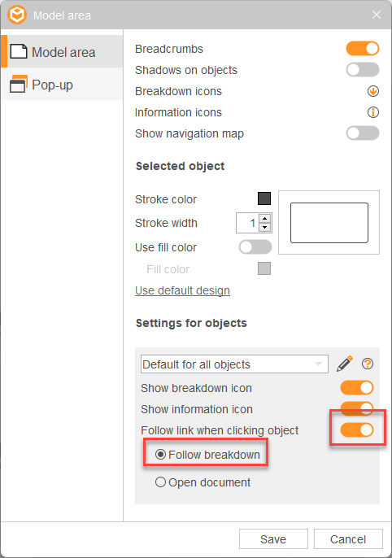This screenshot has height=558, width=392.
Task: Select the Open document radio button
Action: [160, 482]
